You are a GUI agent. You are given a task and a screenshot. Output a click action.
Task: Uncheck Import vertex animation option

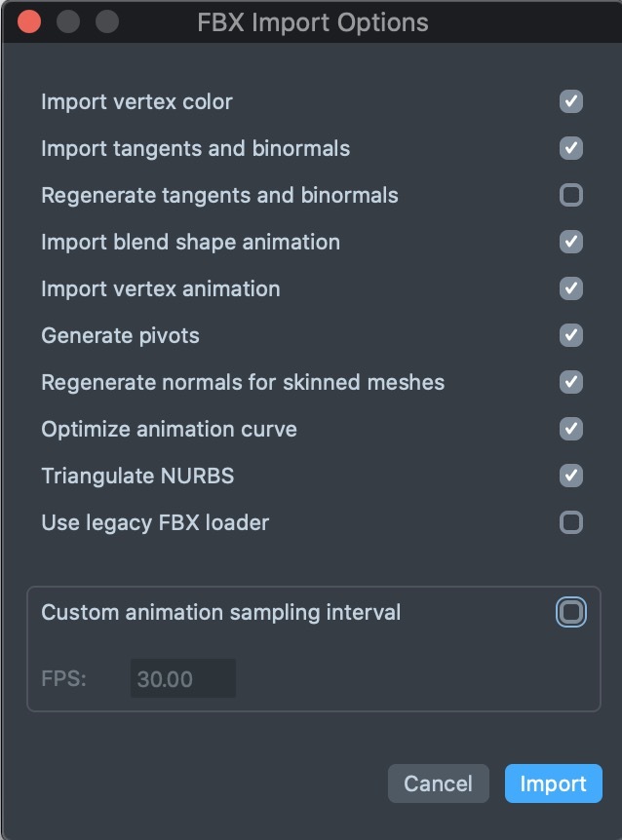(571, 288)
